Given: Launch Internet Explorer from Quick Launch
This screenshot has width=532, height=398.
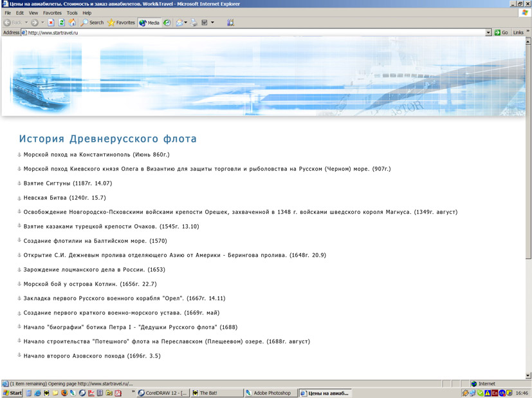Looking at the screenshot, I should [38, 393].
